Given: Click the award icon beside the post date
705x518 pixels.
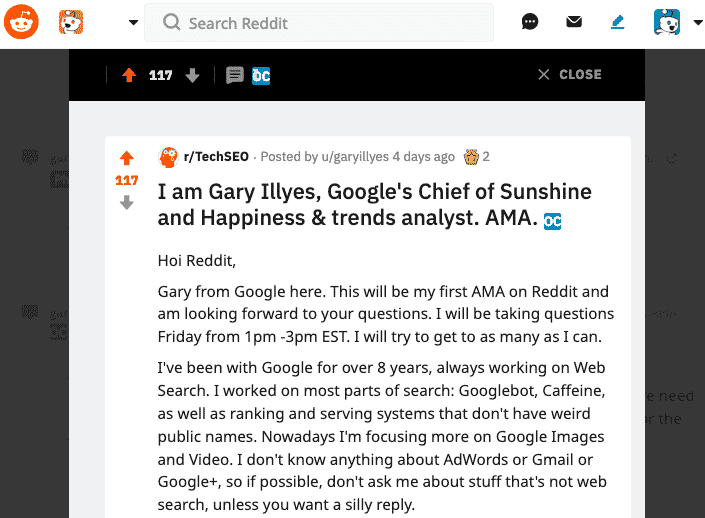Looking at the screenshot, I should 471,157.
